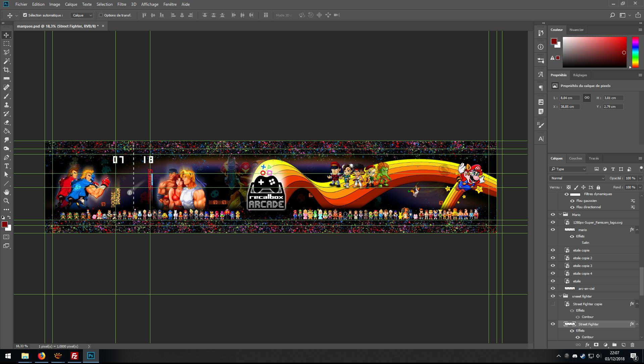Enable Options de transf. checkbox
Image resolution: width=644 pixels, height=364 pixels.
(x=101, y=15)
